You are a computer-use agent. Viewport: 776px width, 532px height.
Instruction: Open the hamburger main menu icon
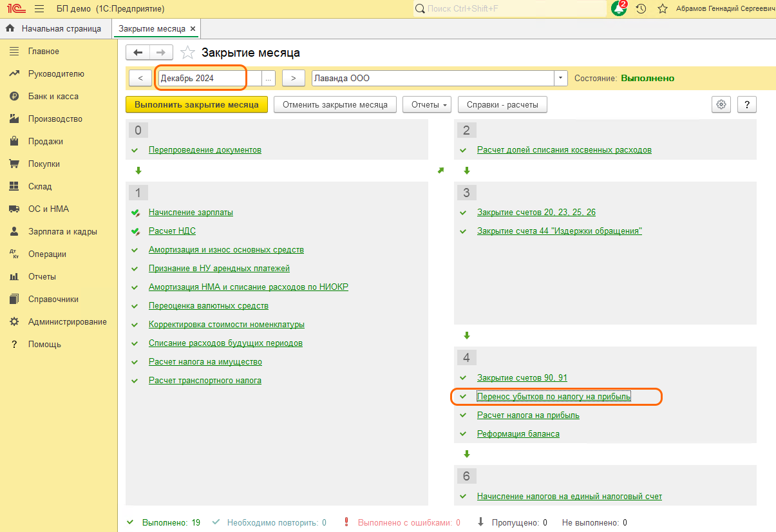(39, 9)
